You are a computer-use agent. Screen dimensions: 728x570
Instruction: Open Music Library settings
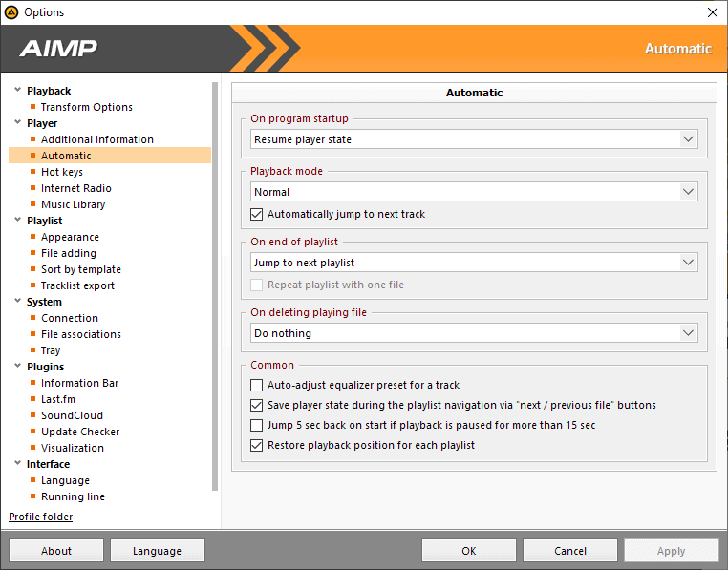tap(73, 204)
